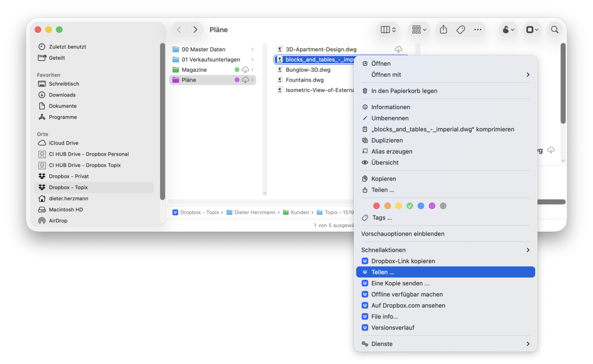Screen dimensions: 593x364
Task: Choose Vorschauoptionen einblenden
Action: 445,234
